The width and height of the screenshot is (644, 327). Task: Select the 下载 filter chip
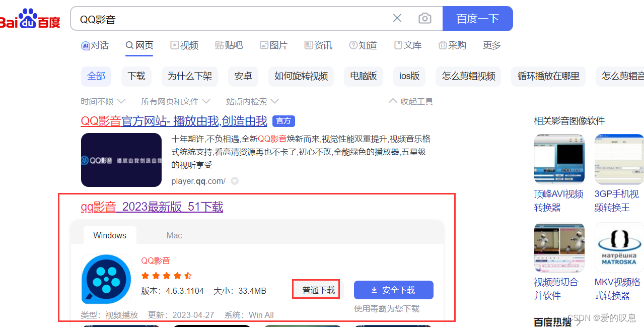[x=136, y=76]
